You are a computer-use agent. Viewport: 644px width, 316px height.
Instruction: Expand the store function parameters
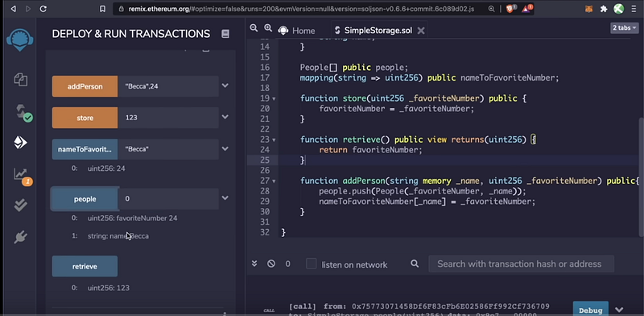tap(225, 117)
